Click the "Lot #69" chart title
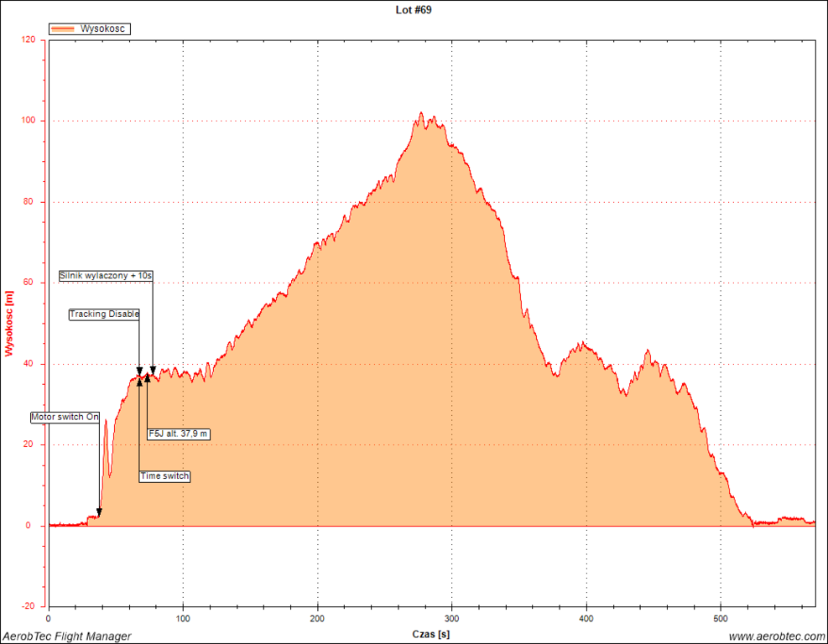 coord(414,10)
